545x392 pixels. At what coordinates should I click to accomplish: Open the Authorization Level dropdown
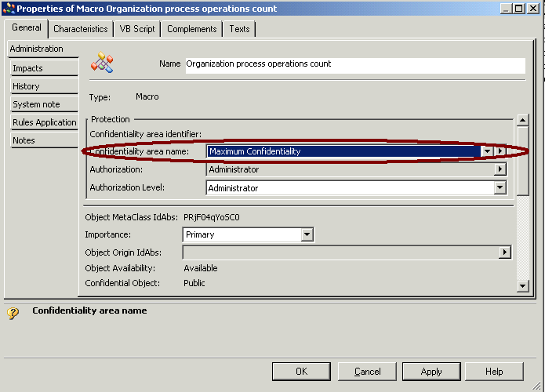(x=500, y=188)
